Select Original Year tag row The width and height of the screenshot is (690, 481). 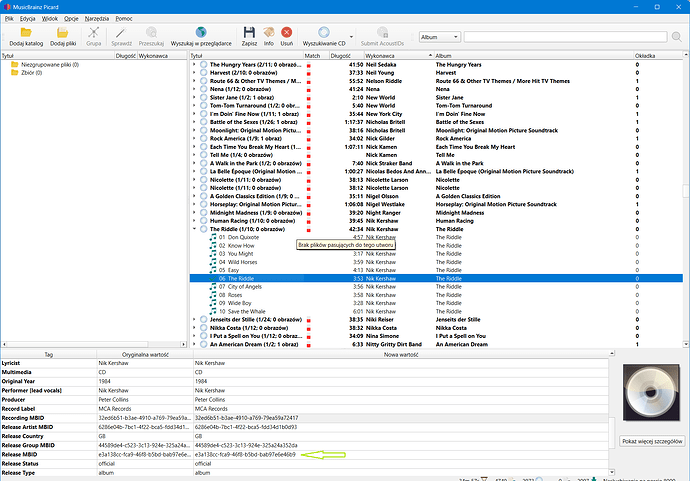tap(305, 382)
